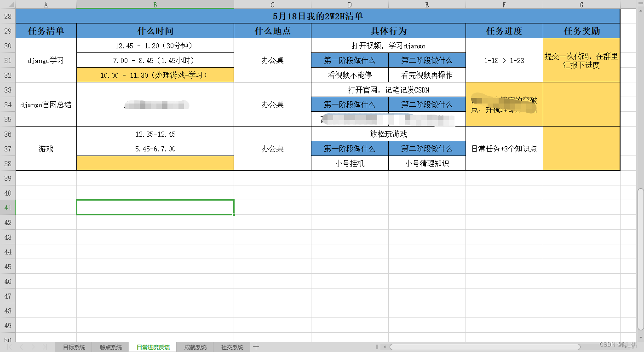The height and width of the screenshot is (352, 644).
Task: Select row 49 header
Action: (x=8, y=325)
